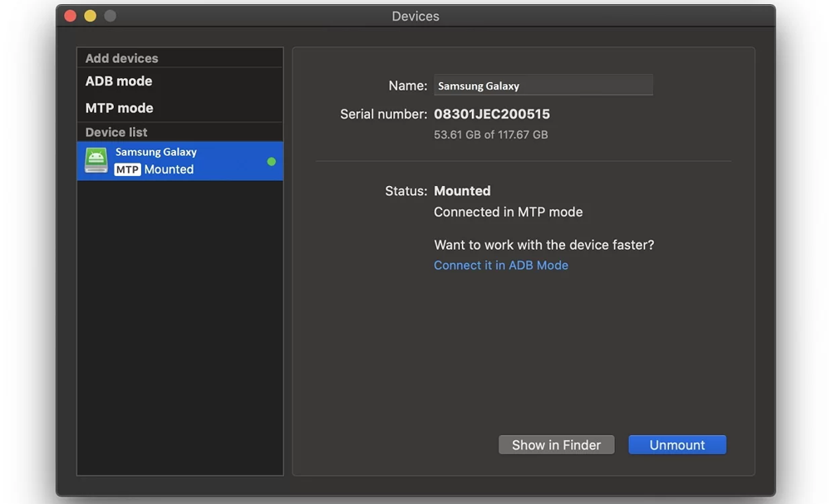Click the green connection status dot

tap(272, 161)
